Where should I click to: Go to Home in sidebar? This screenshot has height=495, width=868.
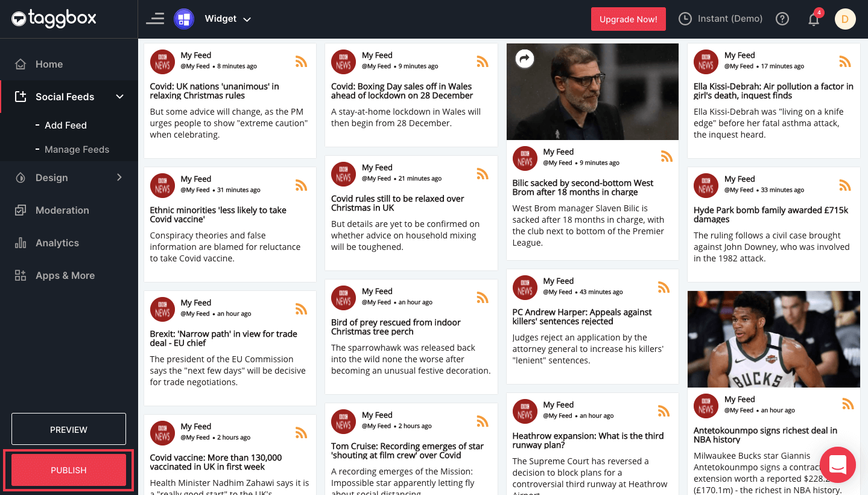[49, 64]
